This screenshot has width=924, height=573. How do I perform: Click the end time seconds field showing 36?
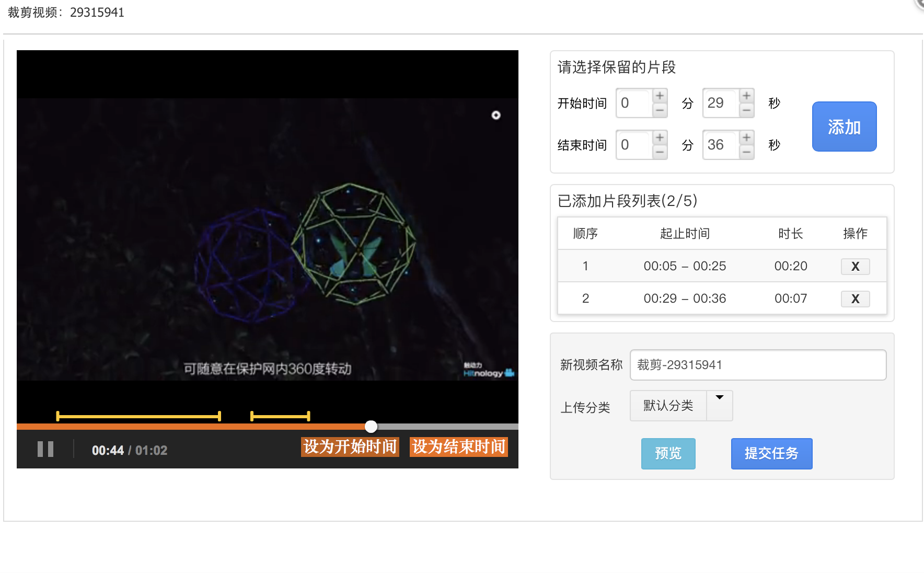(721, 145)
